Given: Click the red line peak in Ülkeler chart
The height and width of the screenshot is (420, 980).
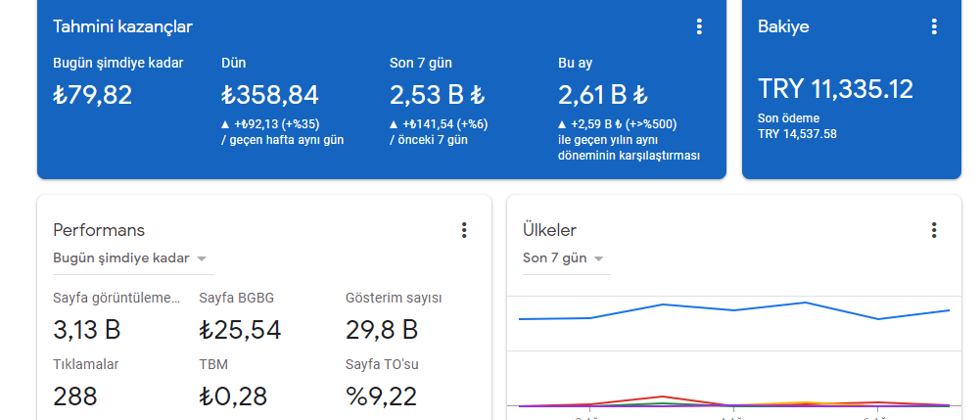Looking at the screenshot, I should (663, 397).
